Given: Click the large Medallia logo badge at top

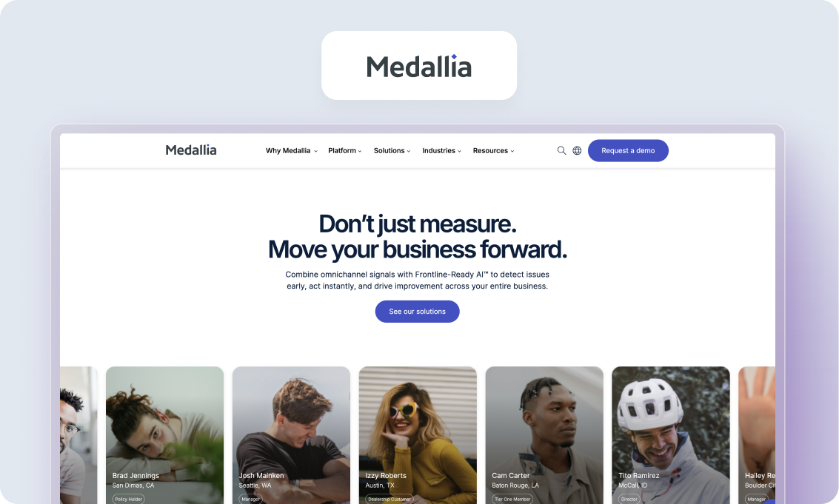Looking at the screenshot, I should click(x=419, y=65).
